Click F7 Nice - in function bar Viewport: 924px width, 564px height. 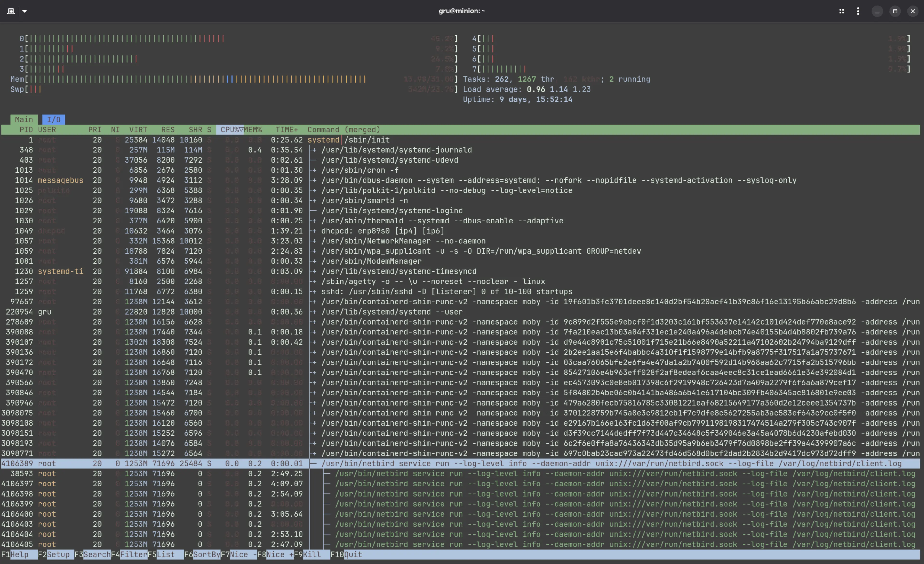[x=238, y=555]
